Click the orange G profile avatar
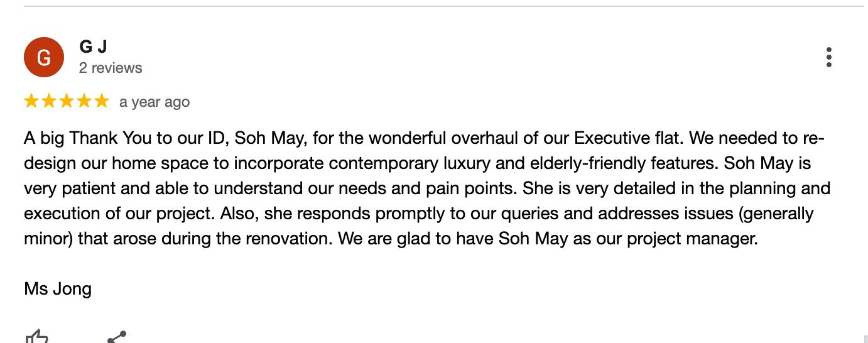This screenshot has height=343, width=868. tap(44, 57)
